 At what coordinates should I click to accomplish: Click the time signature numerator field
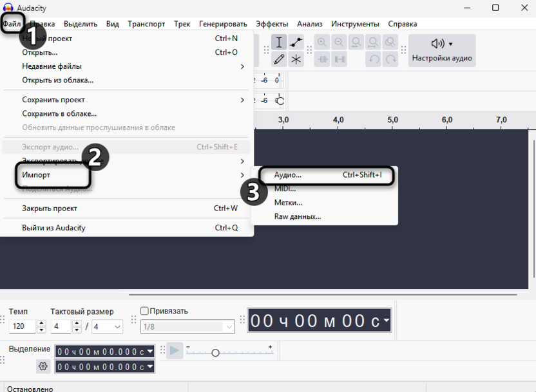[61, 326]
